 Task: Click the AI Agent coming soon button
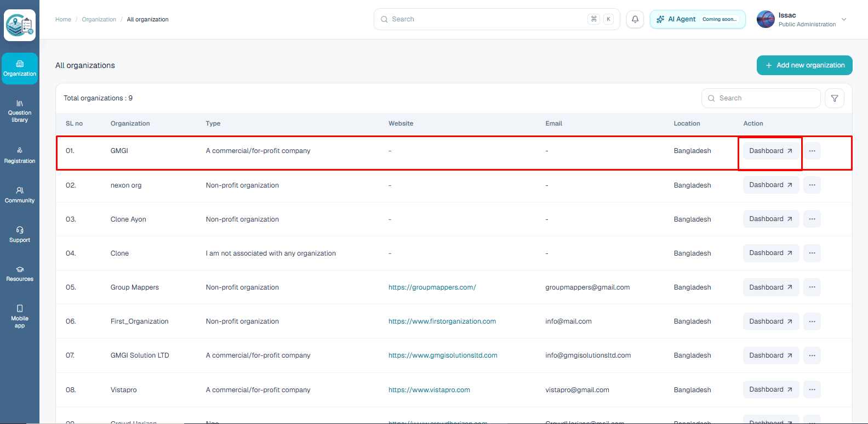click(698, 19)
